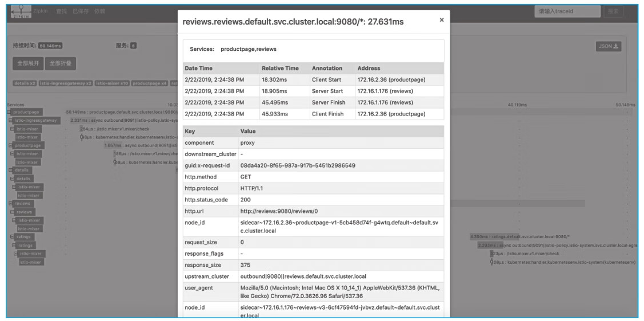Collapse the top-level reviews service node
This screenshot has height=321, width=644.
[9, 204]
